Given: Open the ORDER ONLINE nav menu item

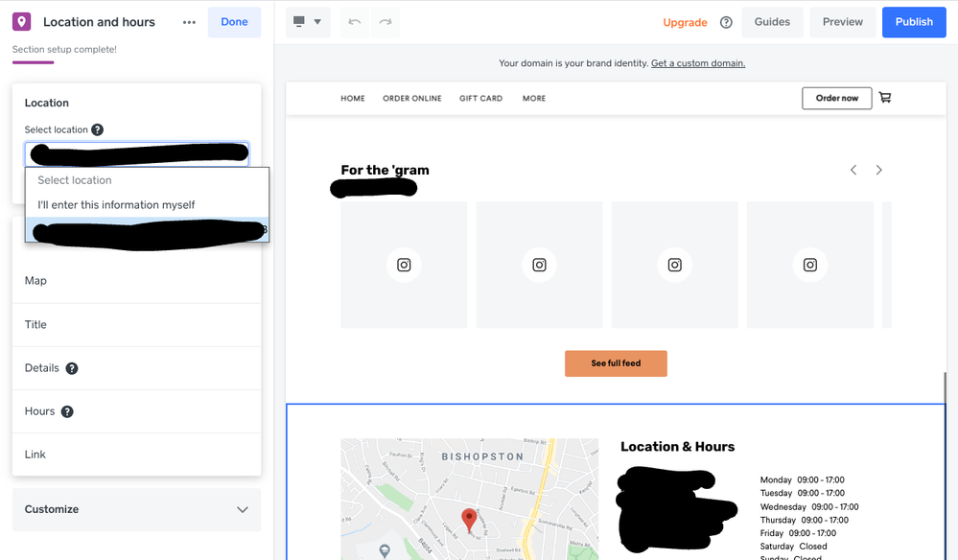Looking at the screenshot, I should [x=411, y=98].
